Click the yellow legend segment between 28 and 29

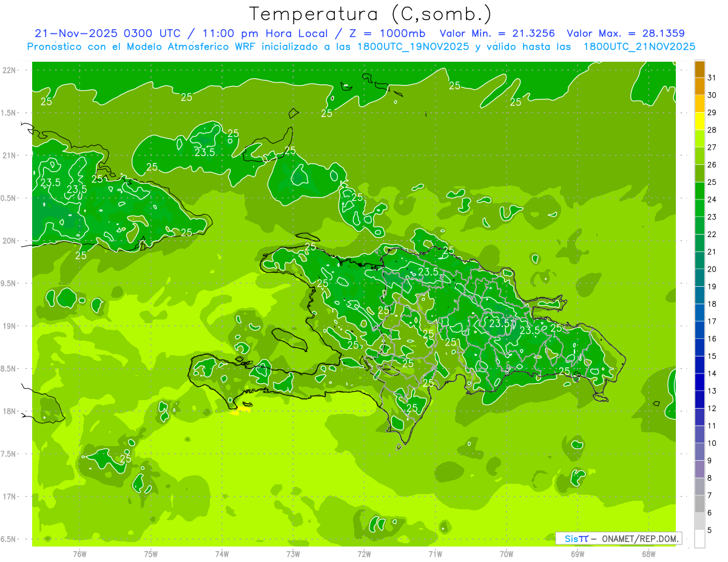coord(699,121)
